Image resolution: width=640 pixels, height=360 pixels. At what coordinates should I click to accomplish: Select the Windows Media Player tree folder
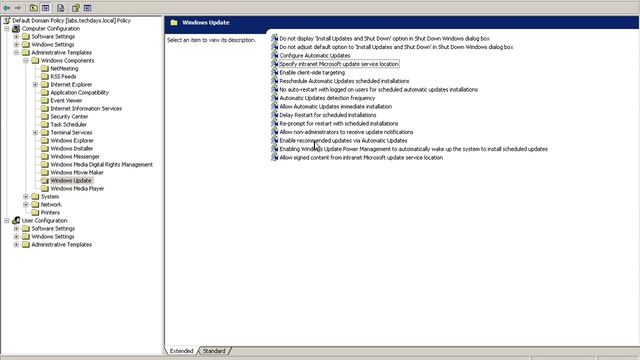click(77, 189)
